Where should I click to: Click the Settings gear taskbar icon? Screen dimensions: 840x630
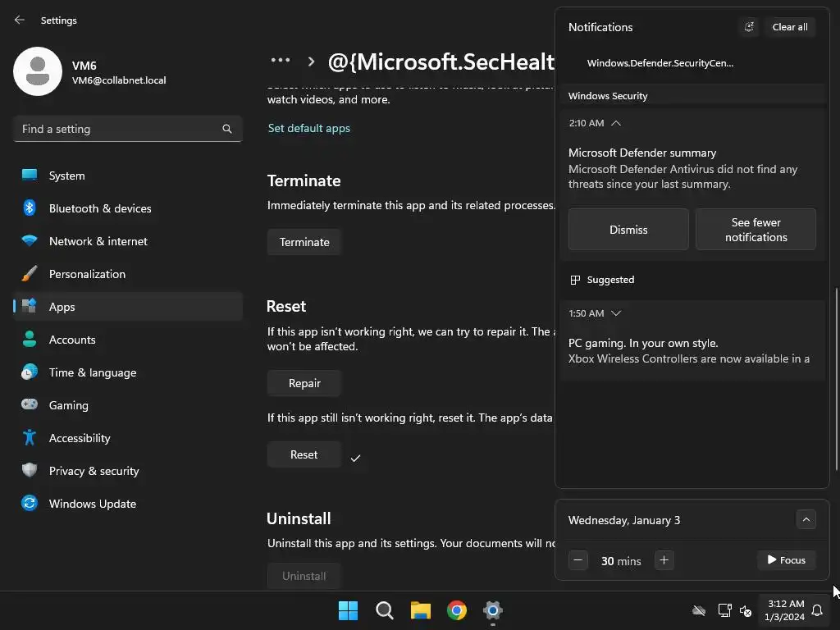click(492, 610)
